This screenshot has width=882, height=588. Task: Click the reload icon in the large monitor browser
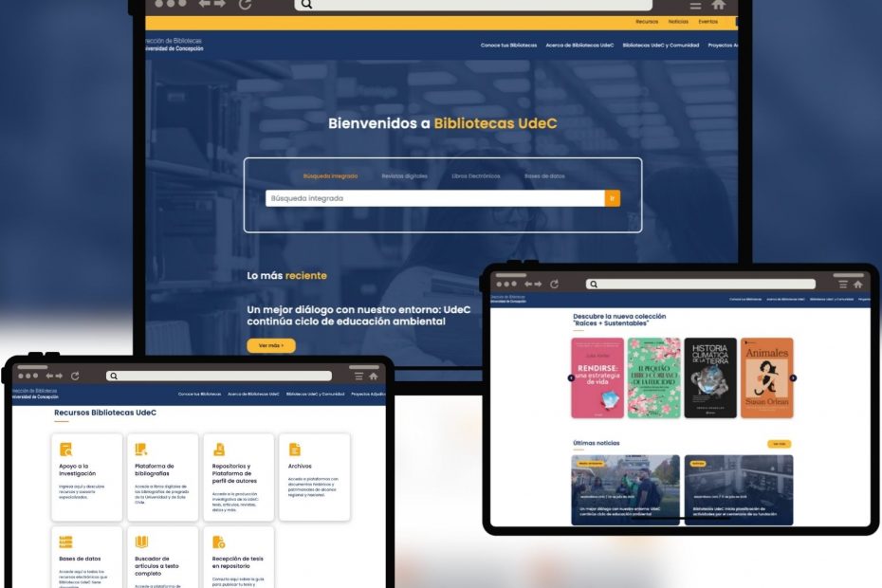click(245, 4)
